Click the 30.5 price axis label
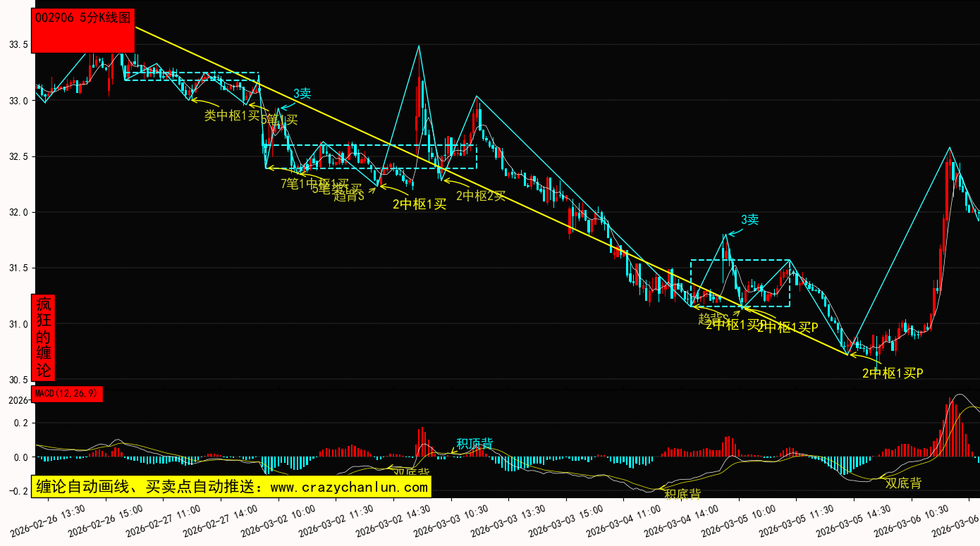Viewport: 980px width, 546px height. 18,380
